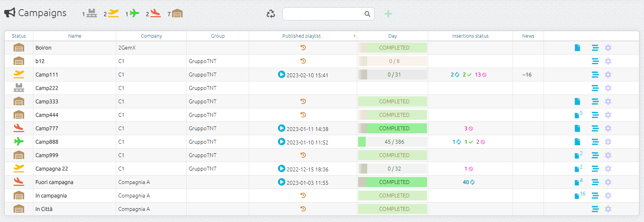Viewport: 644px width, 222px height.
Task: Expand the Published playlist column arrow
Action: tap(355, 36)
